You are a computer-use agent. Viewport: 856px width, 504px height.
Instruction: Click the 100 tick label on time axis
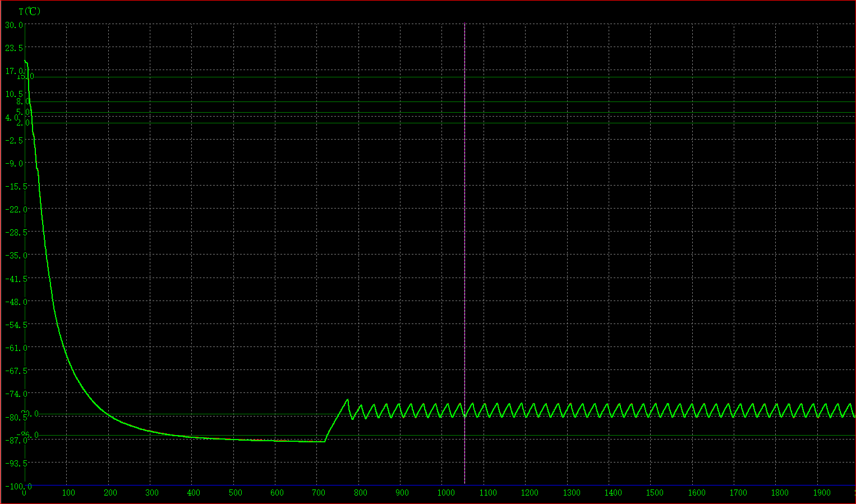tap(68, 493)
